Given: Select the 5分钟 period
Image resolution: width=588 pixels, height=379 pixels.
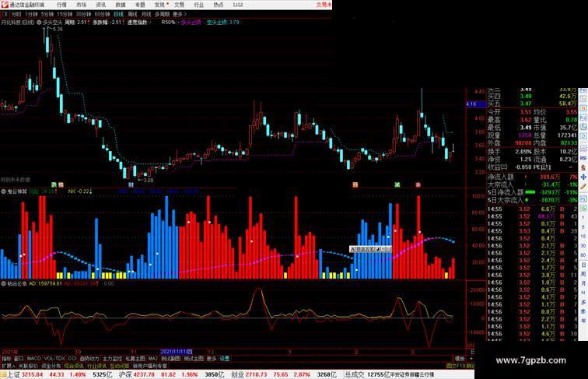Looking at the screenshot, I should pos(47,14).
